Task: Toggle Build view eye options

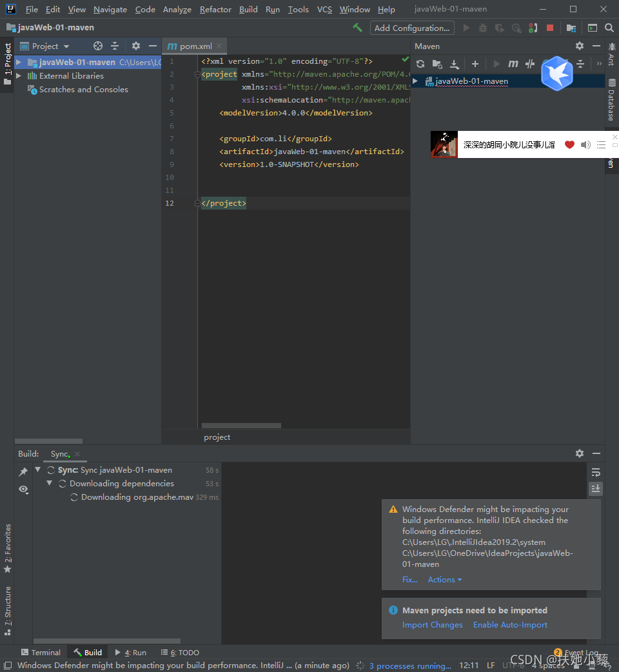Action: click(24, 489)
